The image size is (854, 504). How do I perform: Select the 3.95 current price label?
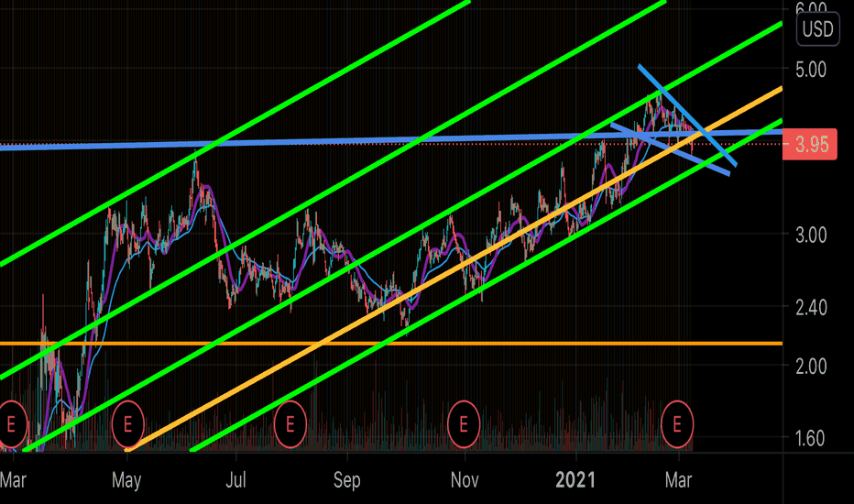click(x=810, y=145)
